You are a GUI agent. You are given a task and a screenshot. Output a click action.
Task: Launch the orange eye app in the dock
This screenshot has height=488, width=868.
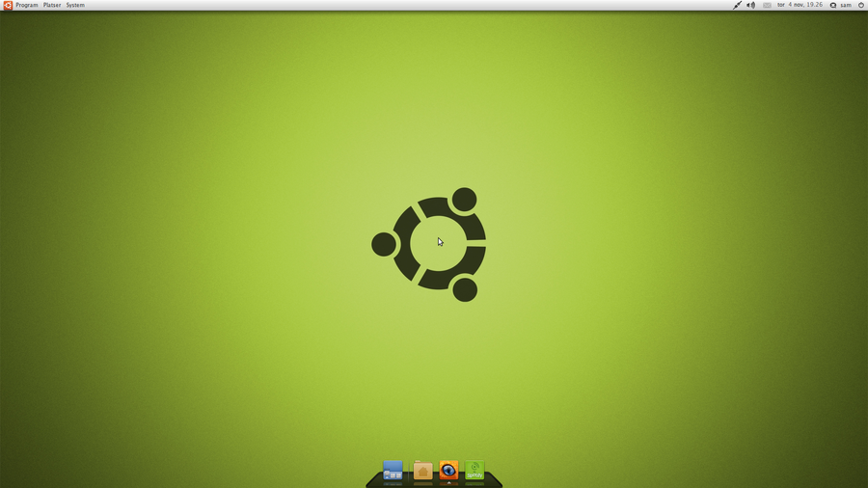448,470
